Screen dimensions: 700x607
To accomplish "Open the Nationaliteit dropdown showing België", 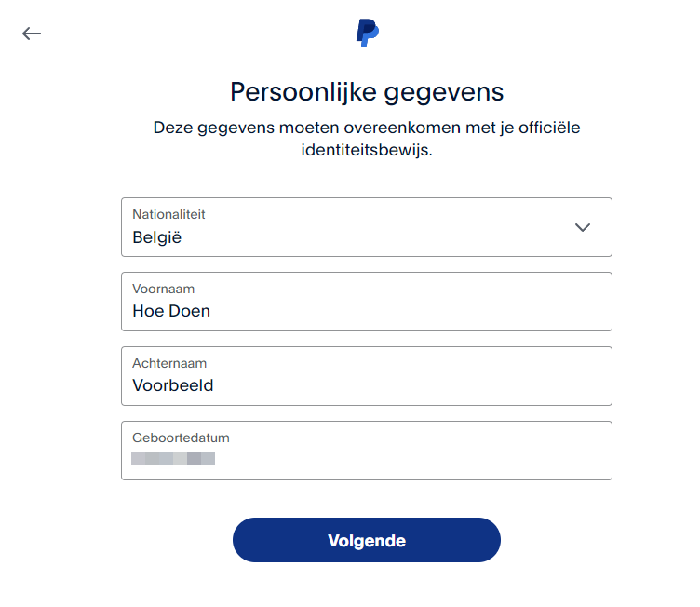I will [x=367, y=227].
